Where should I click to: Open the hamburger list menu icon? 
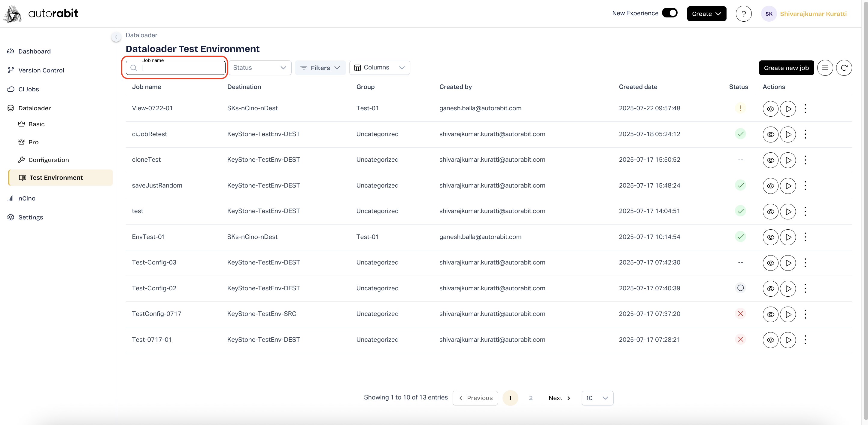tap(825, 68)
